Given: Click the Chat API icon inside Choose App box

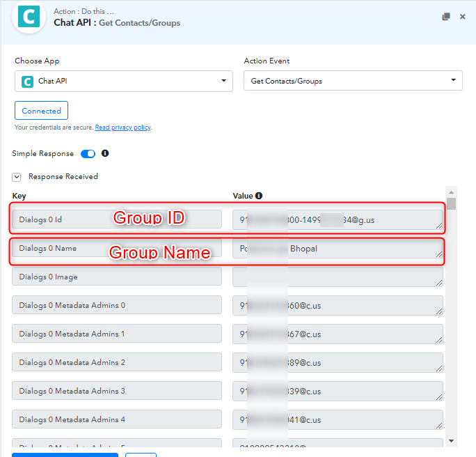Looking at the screenshot, I should point(27,82).
